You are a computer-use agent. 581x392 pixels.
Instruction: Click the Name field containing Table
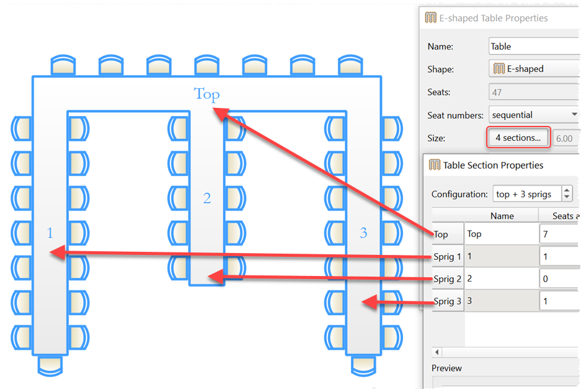tap(533, 47)
